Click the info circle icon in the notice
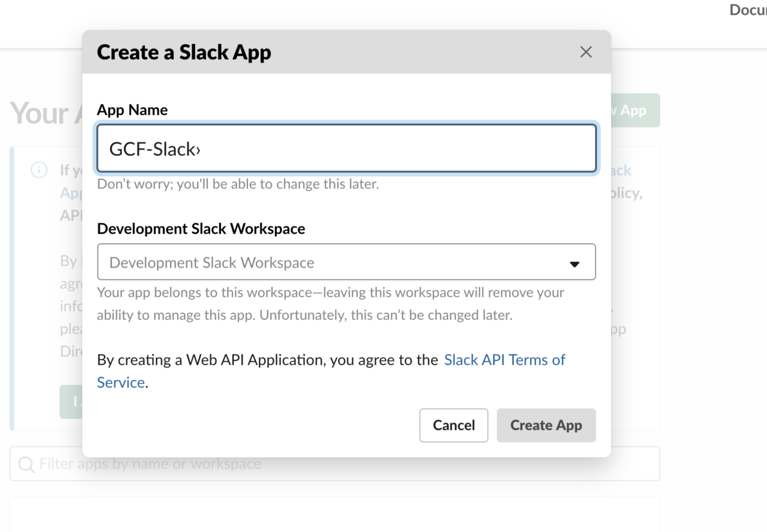The image size is (767, 532). [x=39, y=171]
